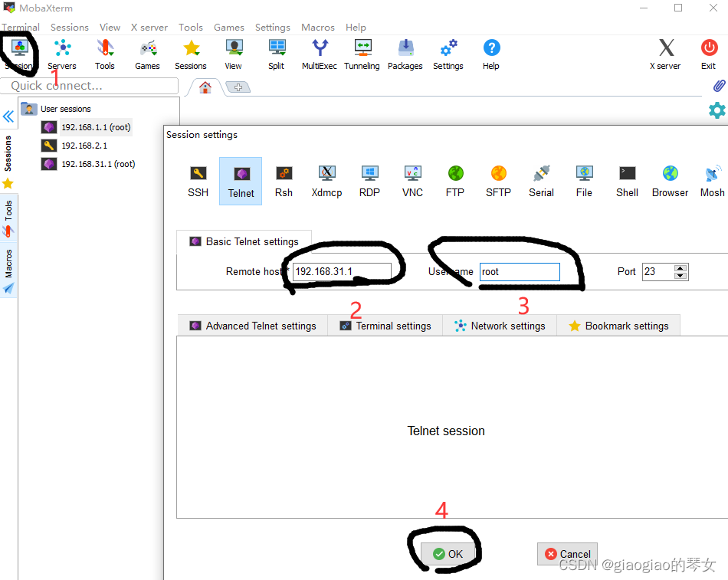Choose the SSH session type
The image size is (728, 580).
(x=198, y=181)
